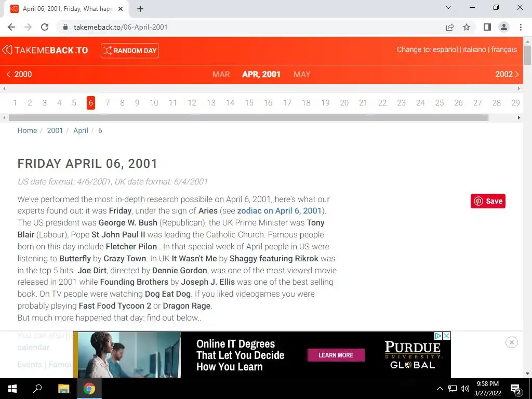Click the April breadcrumb

point(81,130)
